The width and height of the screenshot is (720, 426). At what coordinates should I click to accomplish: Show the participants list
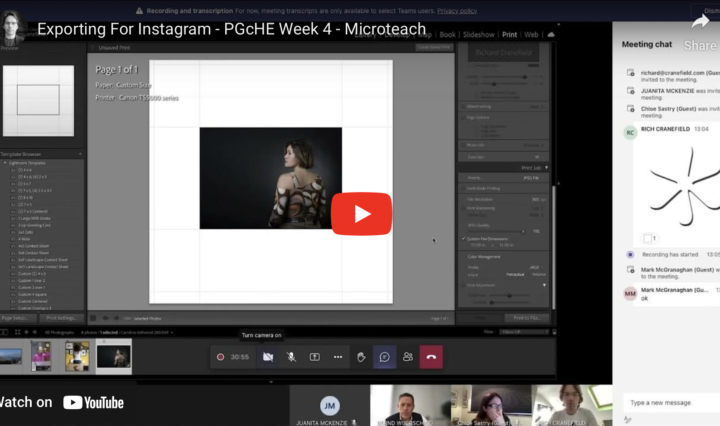point(408,357)
